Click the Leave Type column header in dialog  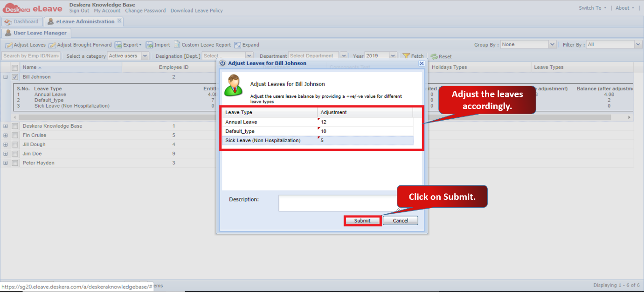point(270,112)
